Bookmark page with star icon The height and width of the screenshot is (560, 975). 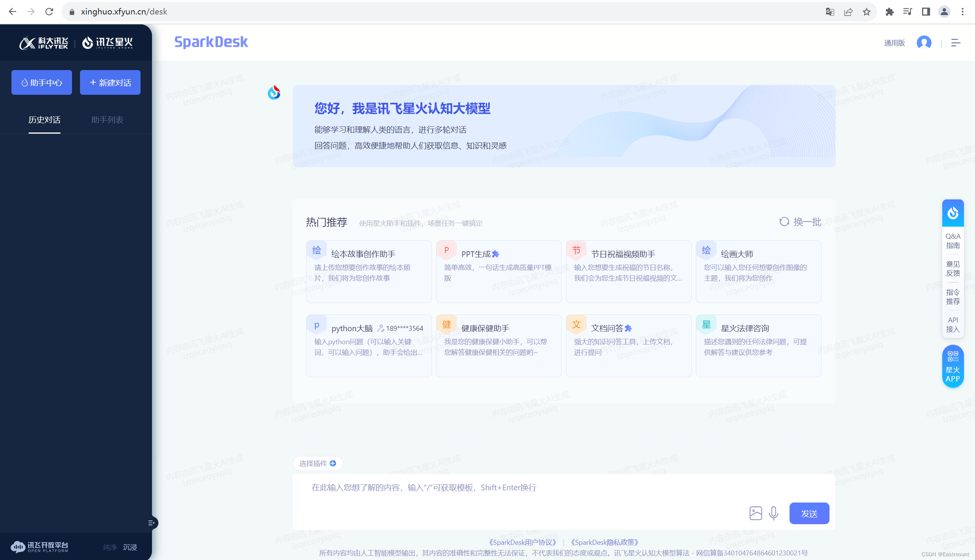(x=866, y=11)
